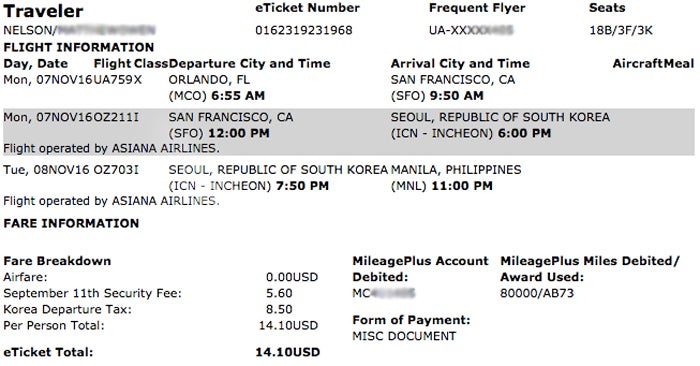This screenshot has width=700, height=366.
Task: Click the 6:00 PM Incheon arrival time
Action: (524, 133)
